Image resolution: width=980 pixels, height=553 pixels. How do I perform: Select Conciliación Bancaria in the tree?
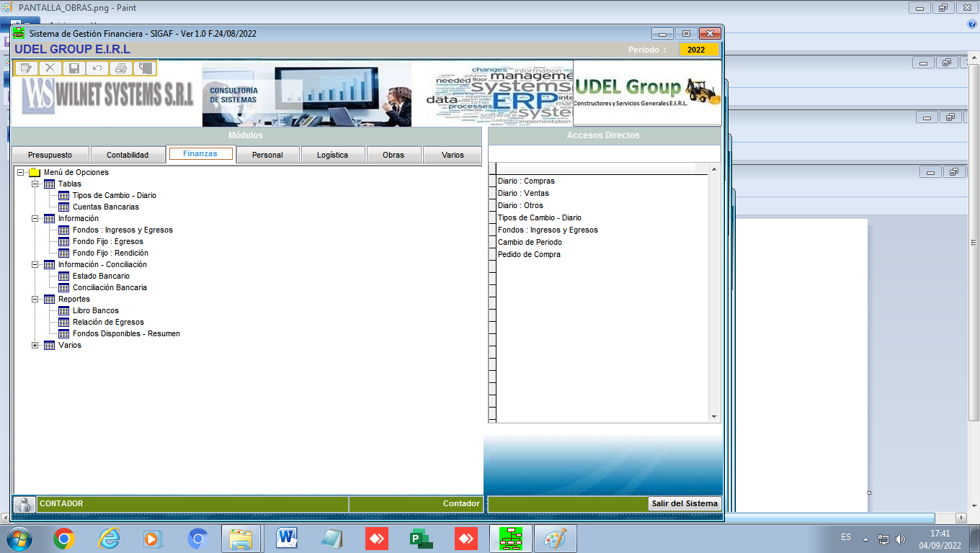110,288
